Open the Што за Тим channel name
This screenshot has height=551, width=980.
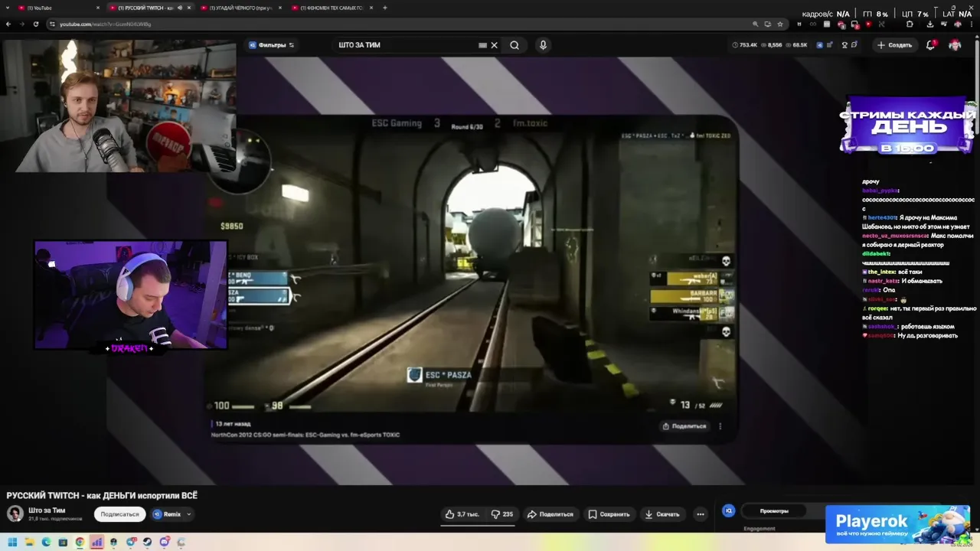coord(47,510)
